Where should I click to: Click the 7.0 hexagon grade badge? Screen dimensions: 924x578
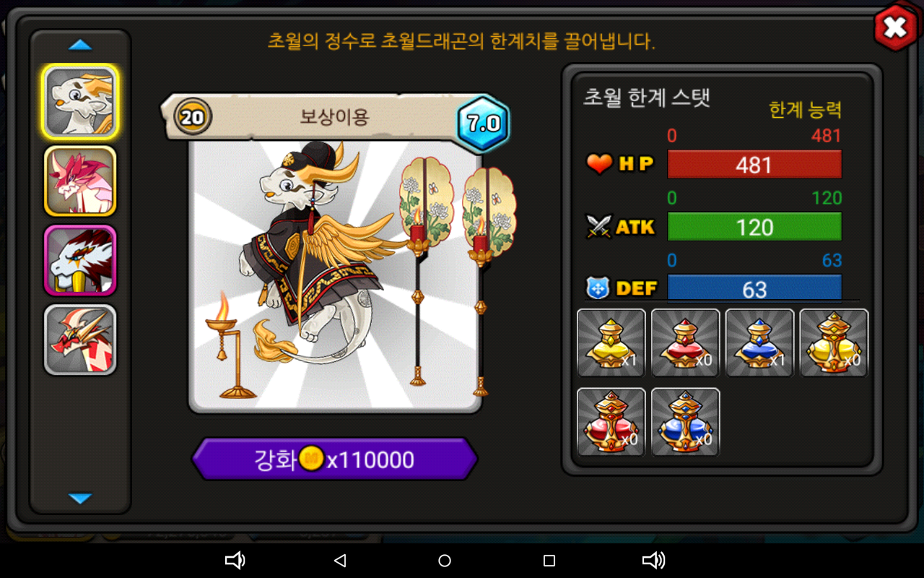coord(484,123)
